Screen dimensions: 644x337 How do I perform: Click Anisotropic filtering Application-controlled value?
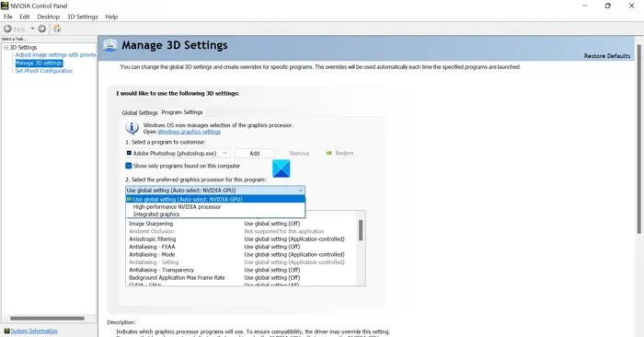click(x=294, y=239)
